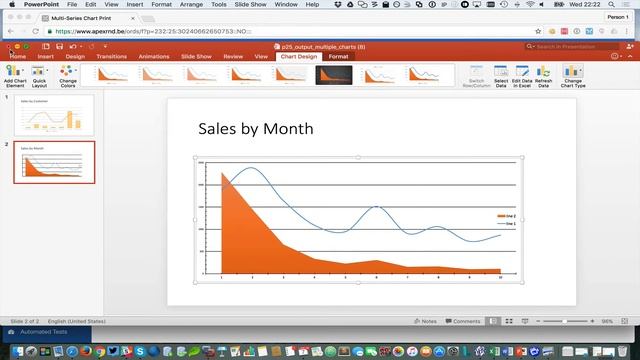640x360 pixels.
Task: Click the zoom in plus button
Action: [x=592, y=321]
